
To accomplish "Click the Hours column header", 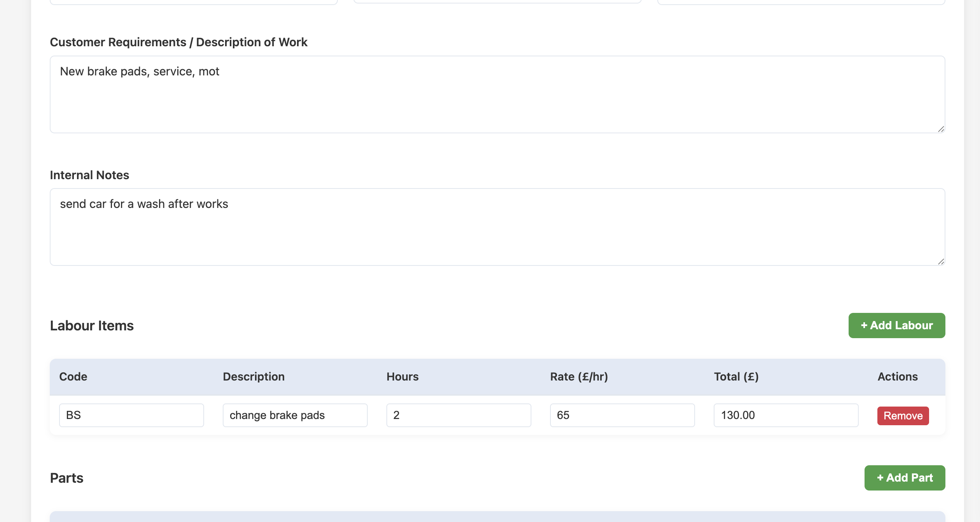I will point(402,377).
